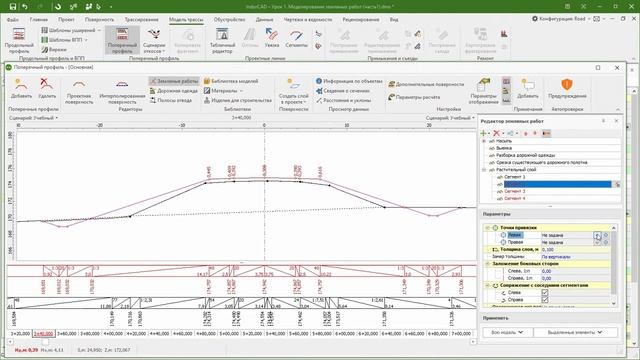The height and width of the screenshot is (360, 640).
Task: Open the Предупреждения autocheck
Action: (567, 89)
